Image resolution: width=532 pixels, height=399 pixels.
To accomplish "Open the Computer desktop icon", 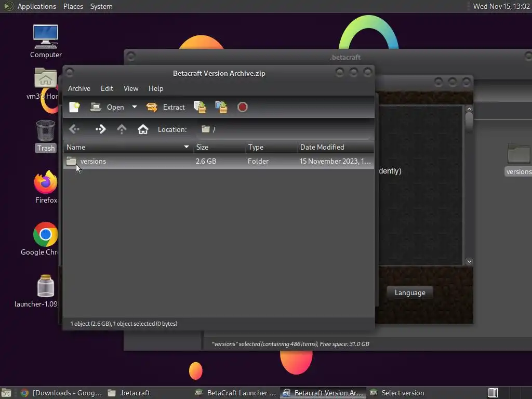I will coord(46,41).
